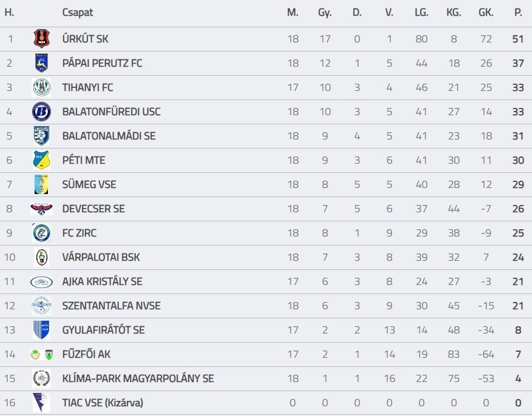Click the Várpalotai BSK badge
This screenshot has width=532, height=416.
41,257
